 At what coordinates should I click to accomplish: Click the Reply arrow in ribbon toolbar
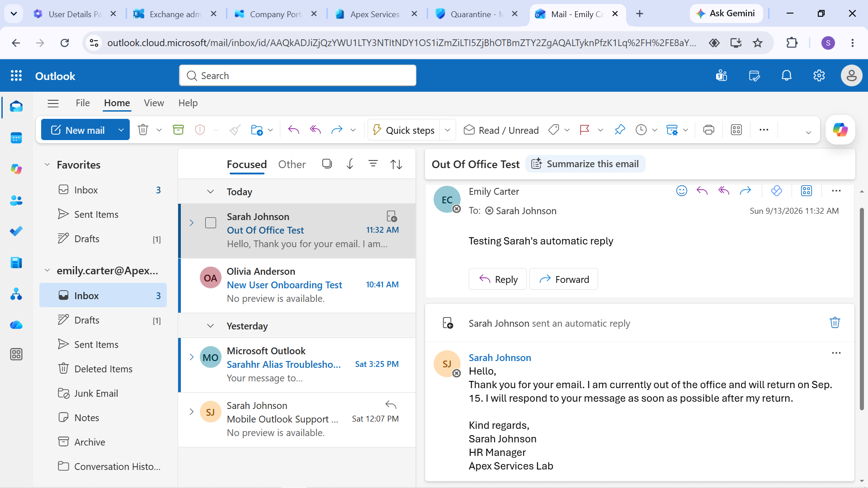[x=294, y=130]
